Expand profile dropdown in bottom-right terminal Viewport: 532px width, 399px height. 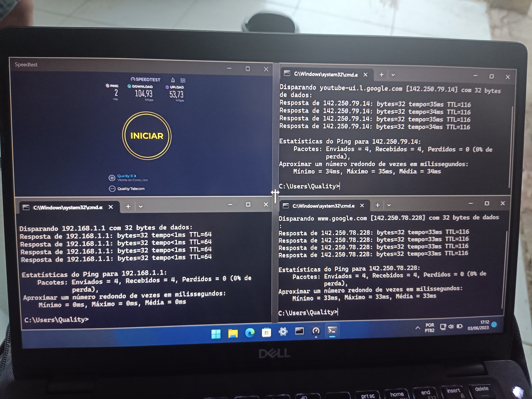pyautogui.click(x=389, y=205)
